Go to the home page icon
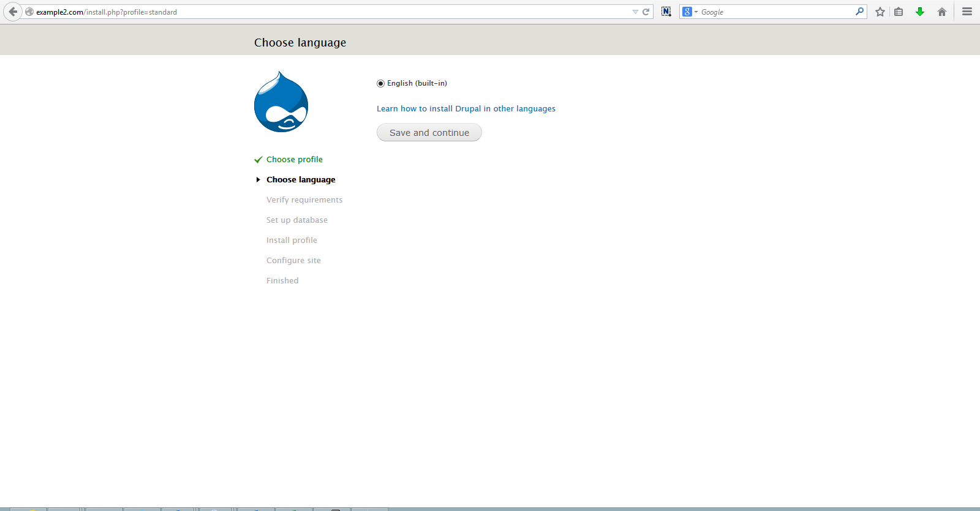This screenshot has width=980, height=511. pos(942,12)
